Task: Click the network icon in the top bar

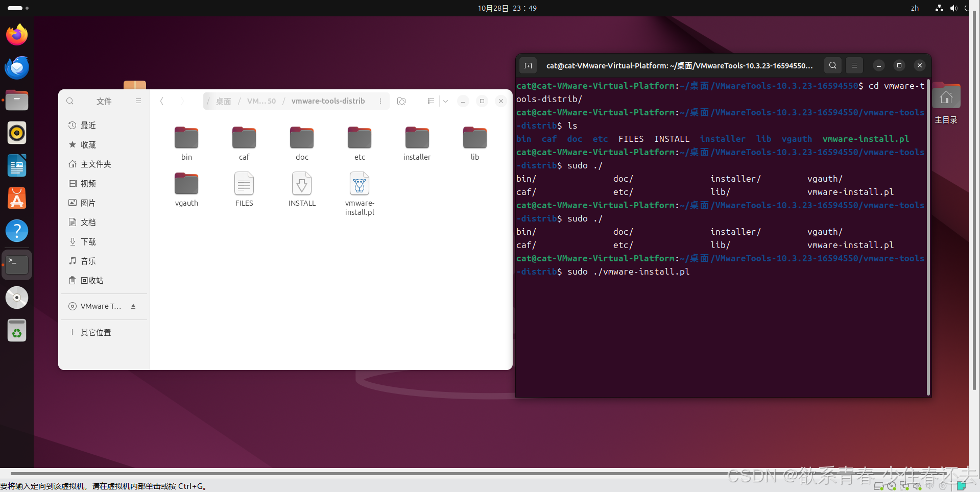Action: click(x=939, y=8)
